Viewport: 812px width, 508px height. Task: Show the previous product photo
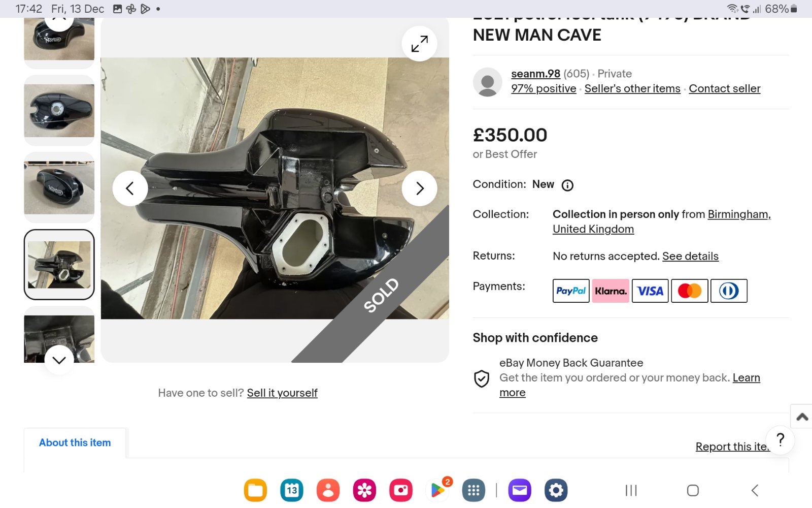[x=130, y=188]
